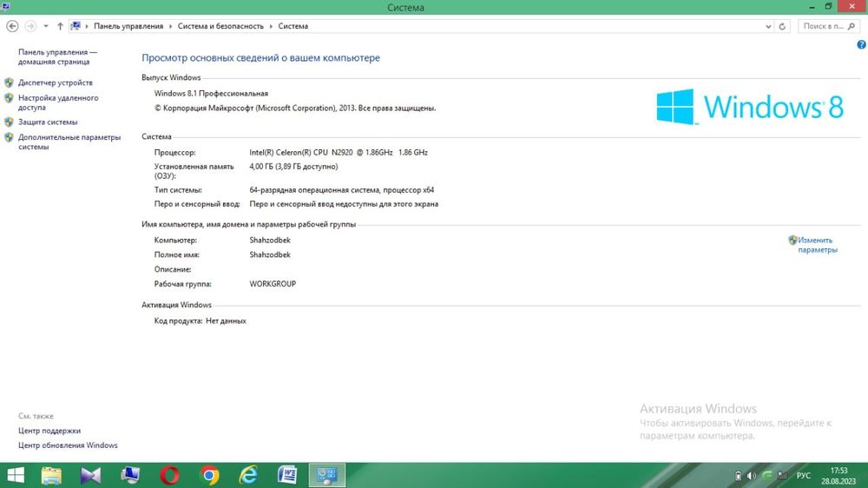Image resolution: width=868 pixels, height=488 pixels.
Task: Click the Перо и сенсорный ввод недоступны text
Action: pyautogui.click(x=344, y=204)
